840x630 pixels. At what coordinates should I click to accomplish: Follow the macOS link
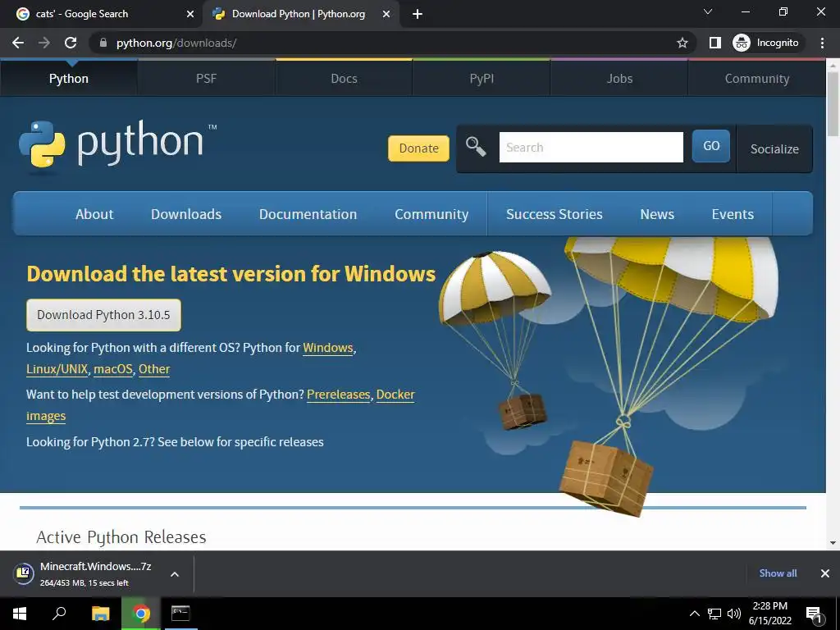[113, 369]
